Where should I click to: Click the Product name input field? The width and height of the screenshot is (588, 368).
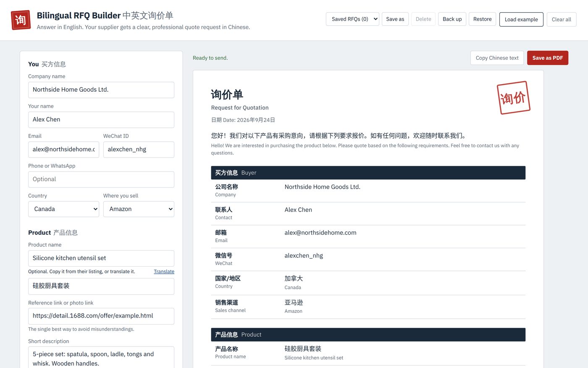pyautogui.click(x=101, y=258)
